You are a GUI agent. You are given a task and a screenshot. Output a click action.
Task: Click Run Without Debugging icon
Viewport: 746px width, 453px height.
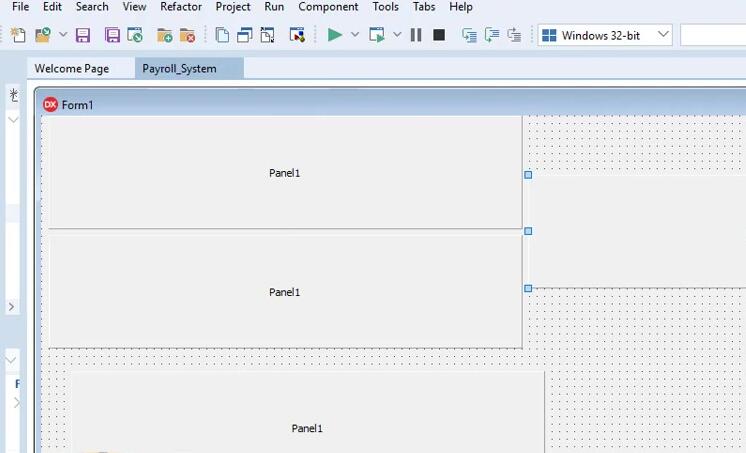tap(377, 35)
